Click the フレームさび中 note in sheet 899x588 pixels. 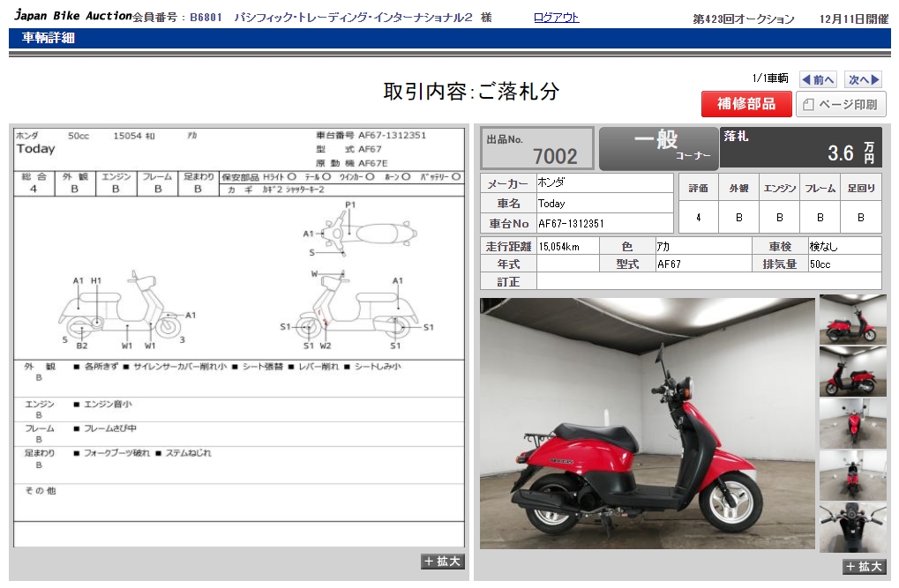tap(110, 428)
